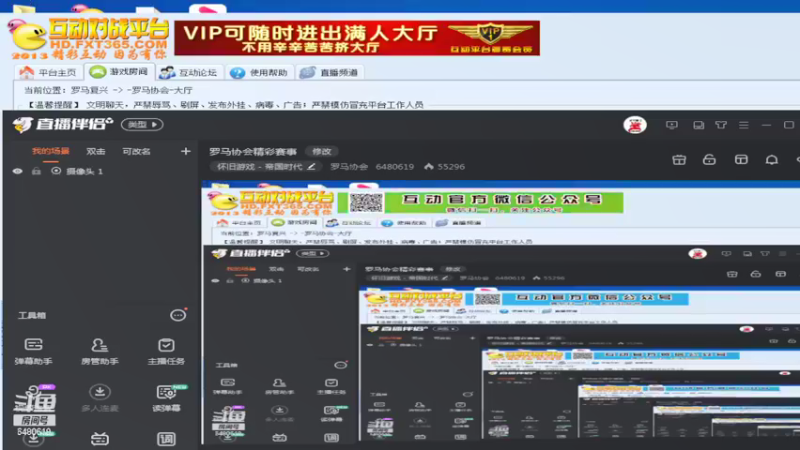The height and width of the screenshot is (450, 800).
Task: Click the screen-play icon in 直播伴侣 title bar
Action: (x=672, y=125)
